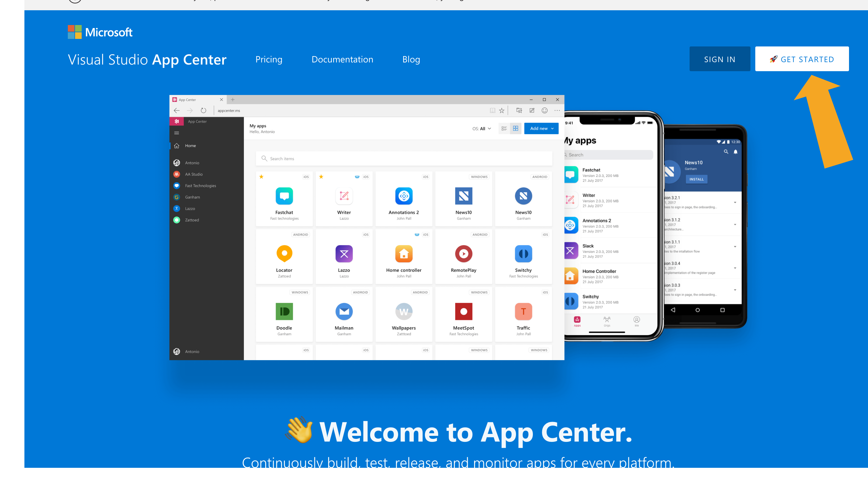Switch to grid view layout toggle
868x485 pixels.
pyautogui.click(x=514, y=128)
